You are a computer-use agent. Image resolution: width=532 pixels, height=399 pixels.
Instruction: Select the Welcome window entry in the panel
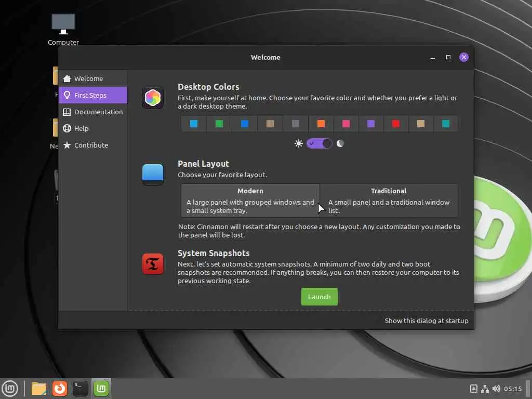[101, 389]
